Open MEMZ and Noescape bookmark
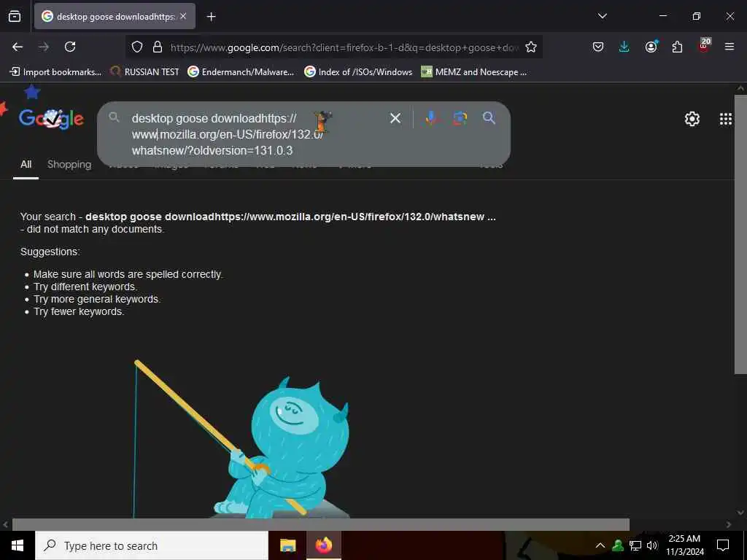The image size is (747, 560). point(474,72)
